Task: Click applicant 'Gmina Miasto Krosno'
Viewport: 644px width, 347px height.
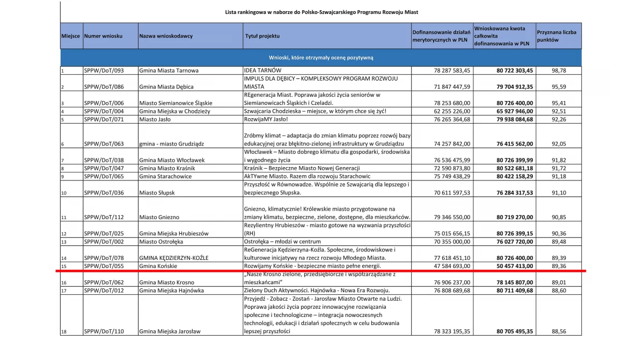Action: (x=167, y=283)
